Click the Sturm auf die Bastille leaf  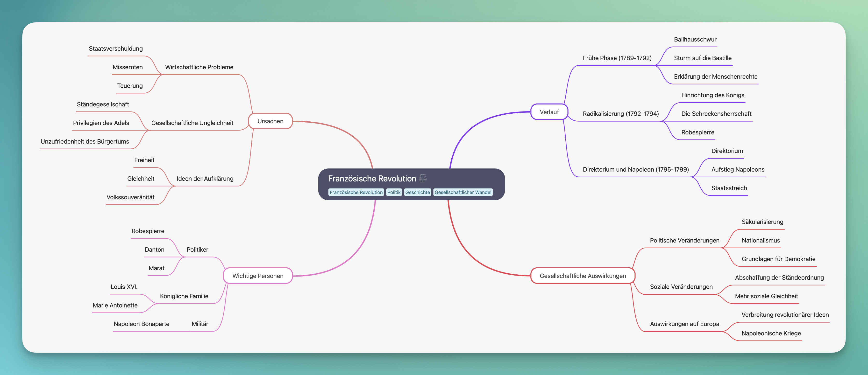pyautogui.click(x=702, y=58)
